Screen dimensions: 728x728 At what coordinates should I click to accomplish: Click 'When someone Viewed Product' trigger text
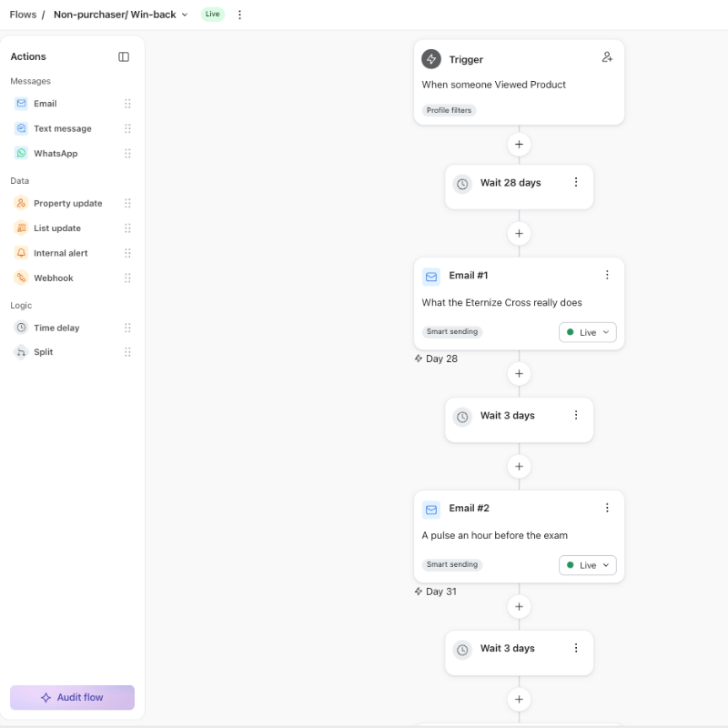click(x=493, y=85)
